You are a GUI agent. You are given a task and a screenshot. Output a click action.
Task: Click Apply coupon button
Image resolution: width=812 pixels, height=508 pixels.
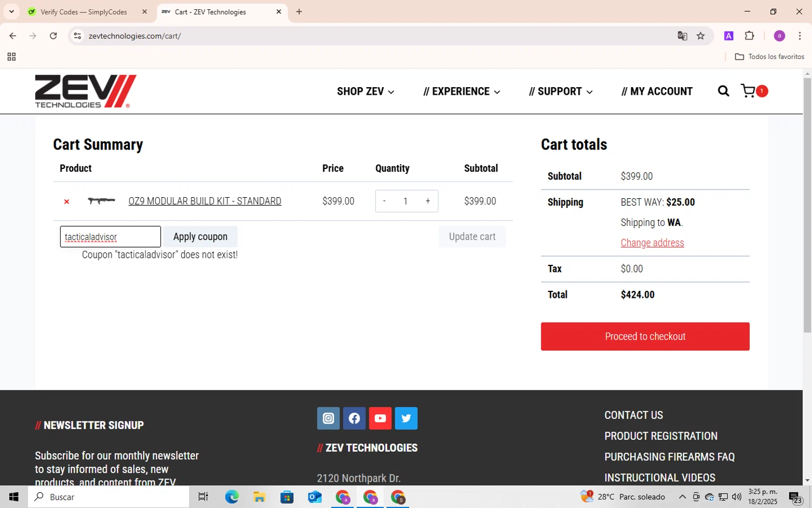(x=200, y=237)
